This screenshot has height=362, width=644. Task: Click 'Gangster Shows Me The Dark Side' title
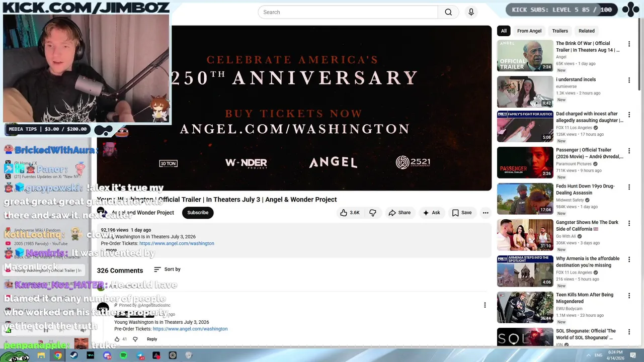point(587,226)
